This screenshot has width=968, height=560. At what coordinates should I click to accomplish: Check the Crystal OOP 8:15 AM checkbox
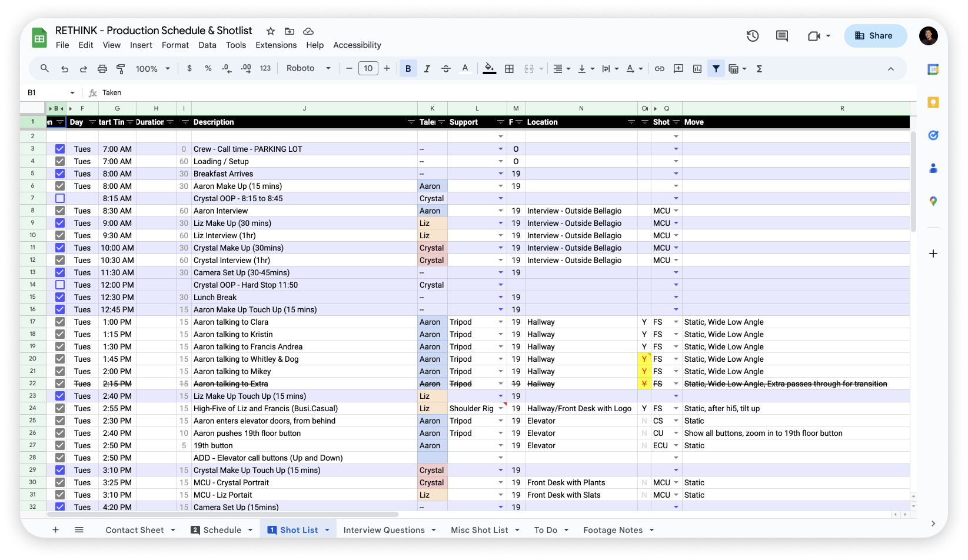[60, 198]
